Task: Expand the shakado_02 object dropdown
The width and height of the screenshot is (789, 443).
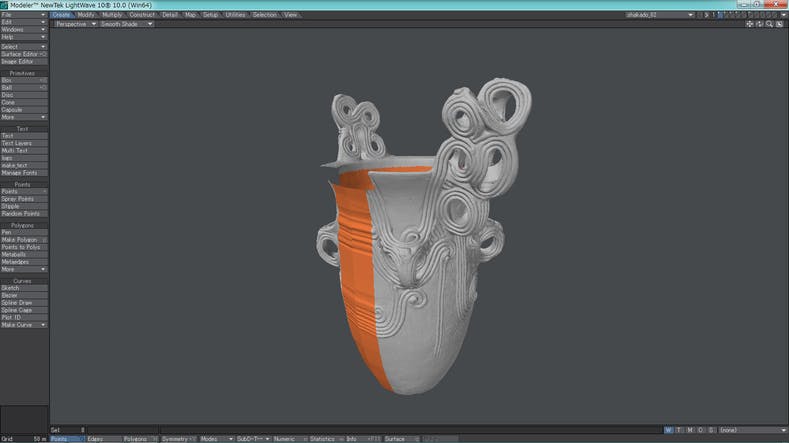Action: (658, 15)
